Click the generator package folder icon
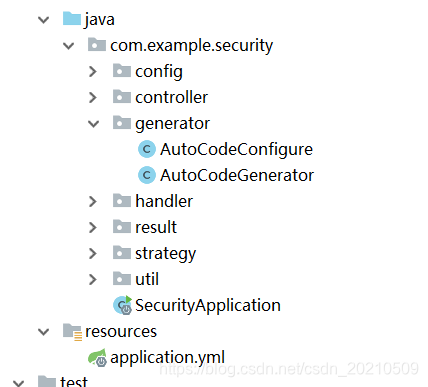 click(122, 123)
